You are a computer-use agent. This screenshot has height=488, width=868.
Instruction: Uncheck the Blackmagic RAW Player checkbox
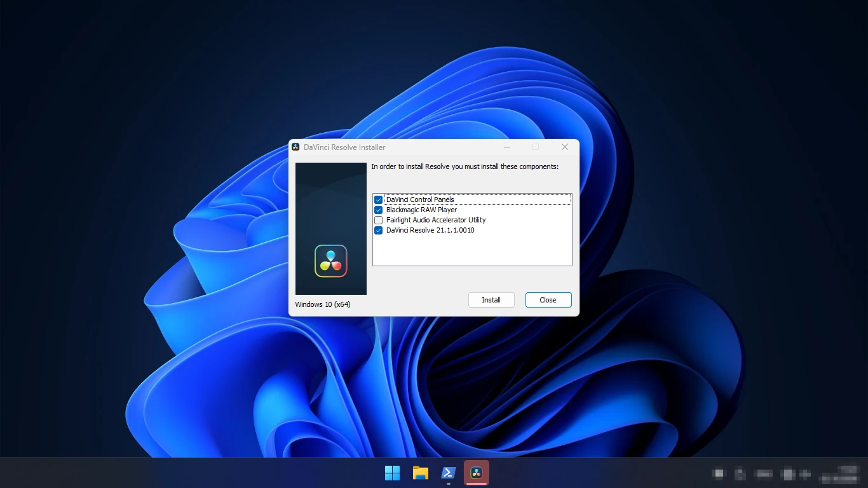click(x=378, y=210)
